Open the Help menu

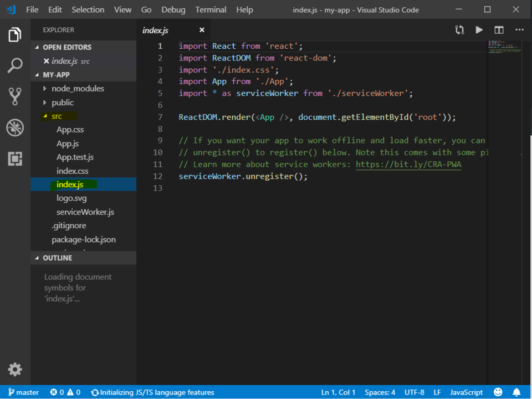[244, 9]
